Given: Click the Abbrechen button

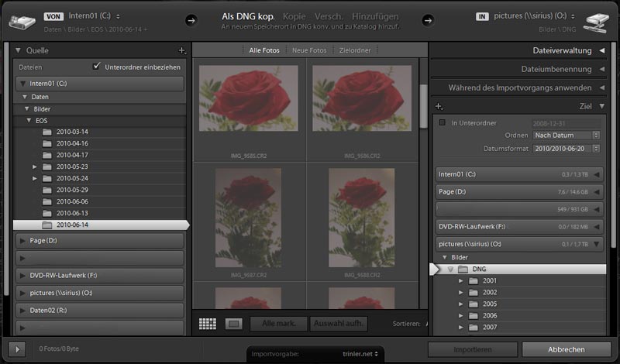Looking at the screenshot, I should (x=567, y=350).
